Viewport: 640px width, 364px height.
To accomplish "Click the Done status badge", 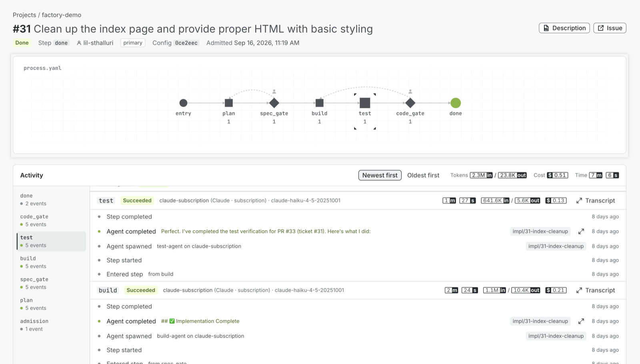I will tap(22, 43).
